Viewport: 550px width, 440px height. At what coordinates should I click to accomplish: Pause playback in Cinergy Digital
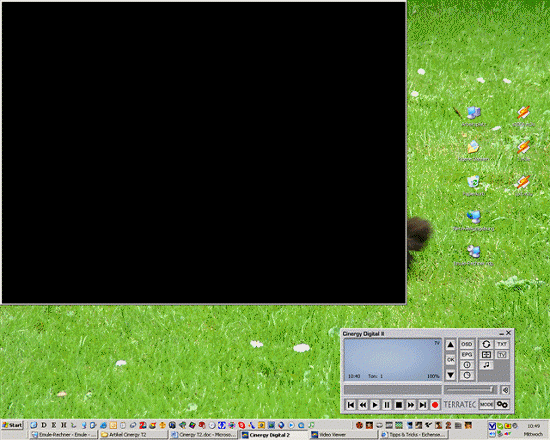coord(387,405)
